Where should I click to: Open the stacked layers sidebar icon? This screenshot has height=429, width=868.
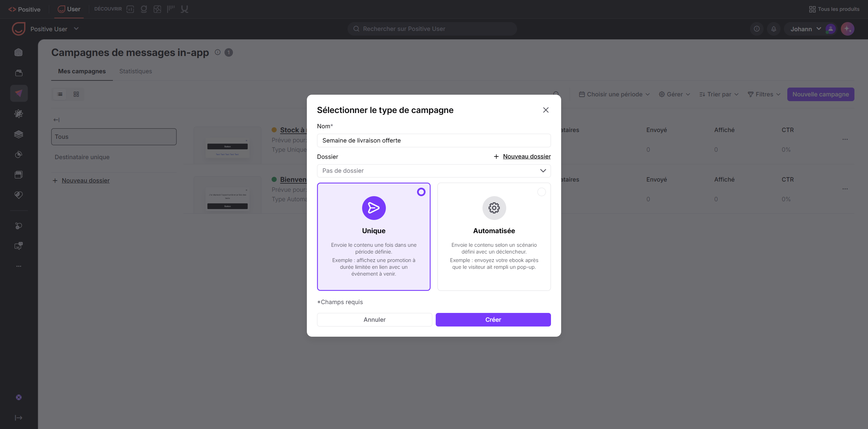click(x=19, y=134)
